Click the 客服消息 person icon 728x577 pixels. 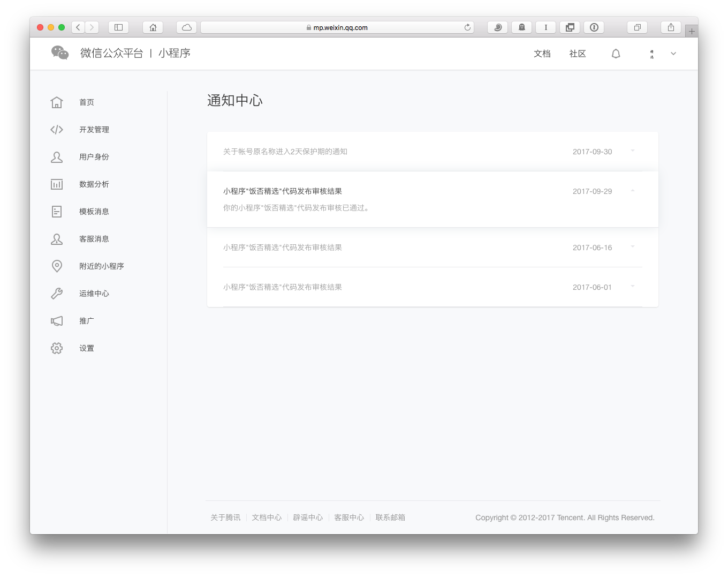pos(57,239)
